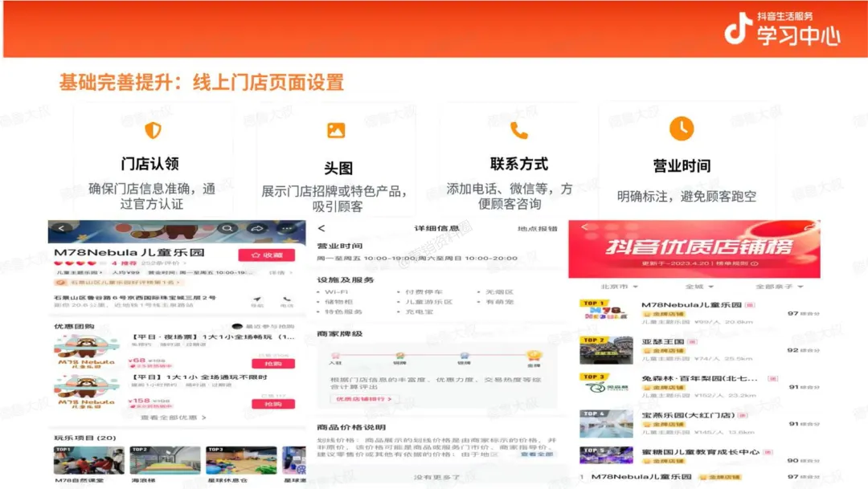
Task: Open search on the M78Nebula store page
Action: pyautogui.click(x=227, y=228)
